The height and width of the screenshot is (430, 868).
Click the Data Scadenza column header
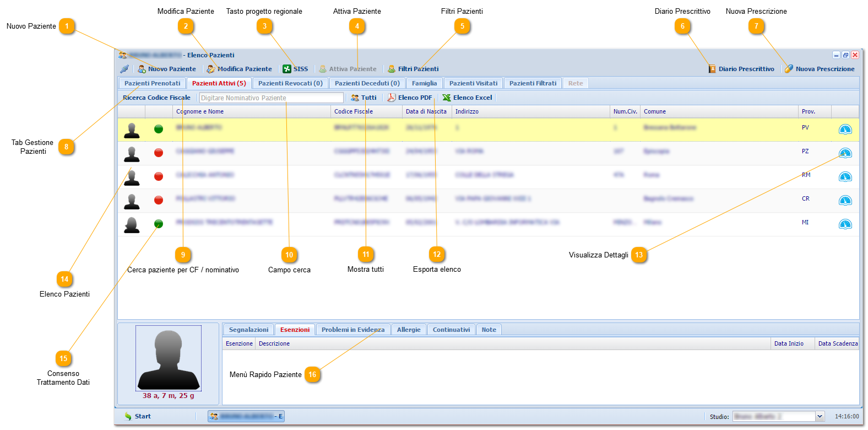pyautogui.click(x=838, y=343)
